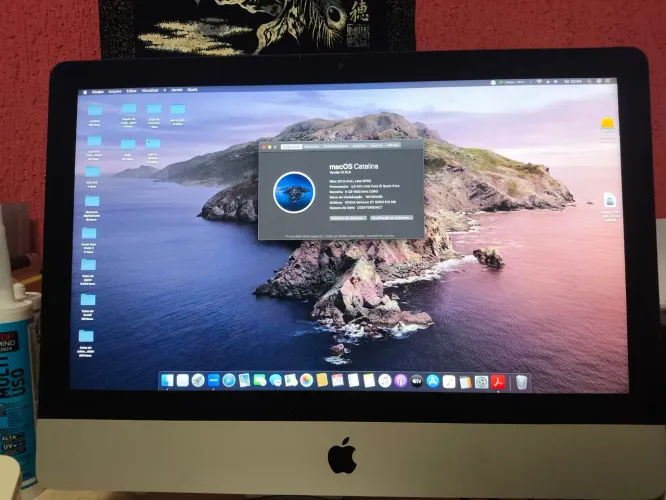This screenshot has width=666, height=500.
Task: Open the yellow Notes app in Dock
Action: click(369, 381)
